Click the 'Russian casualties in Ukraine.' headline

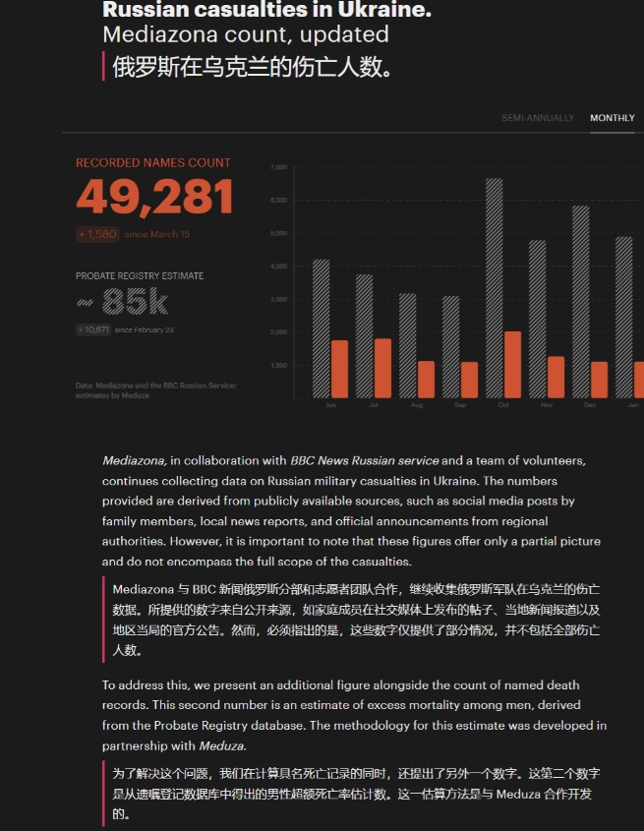(267, 10)
